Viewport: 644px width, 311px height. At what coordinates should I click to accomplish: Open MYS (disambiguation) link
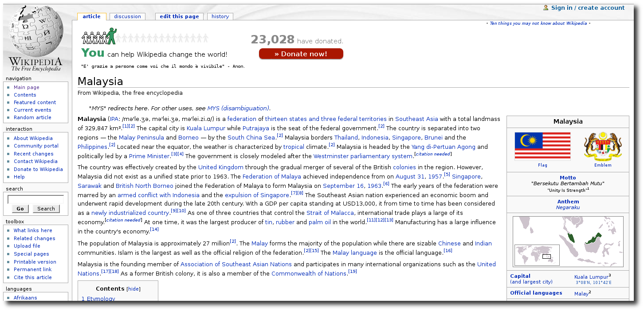pos(238,108)
